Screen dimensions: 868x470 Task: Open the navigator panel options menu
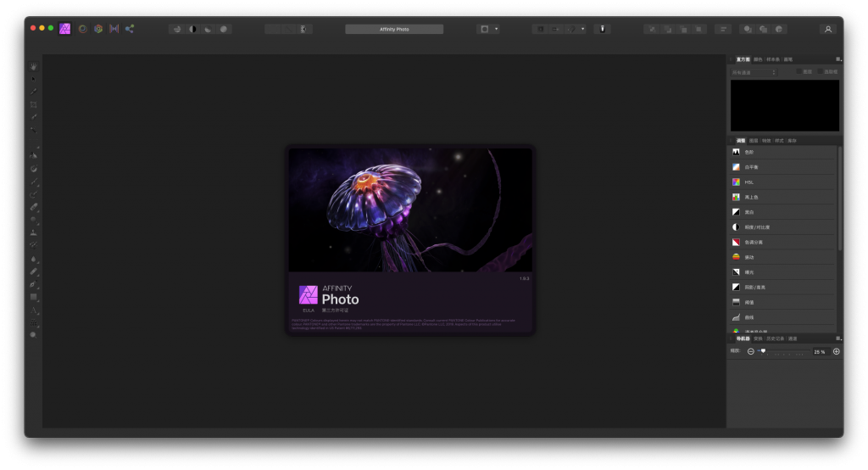(x=838, y=339)
